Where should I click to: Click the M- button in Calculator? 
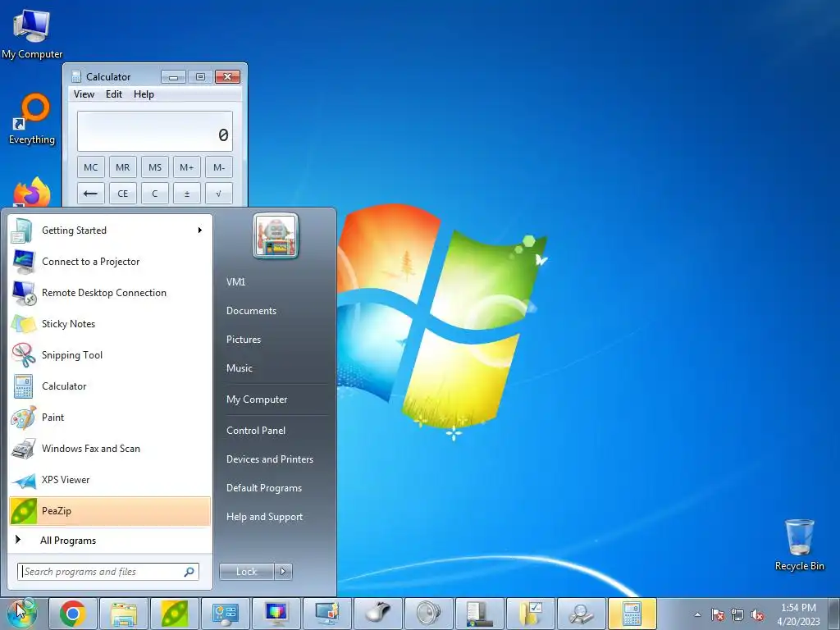pyautogui.click(x=219, y=167)
